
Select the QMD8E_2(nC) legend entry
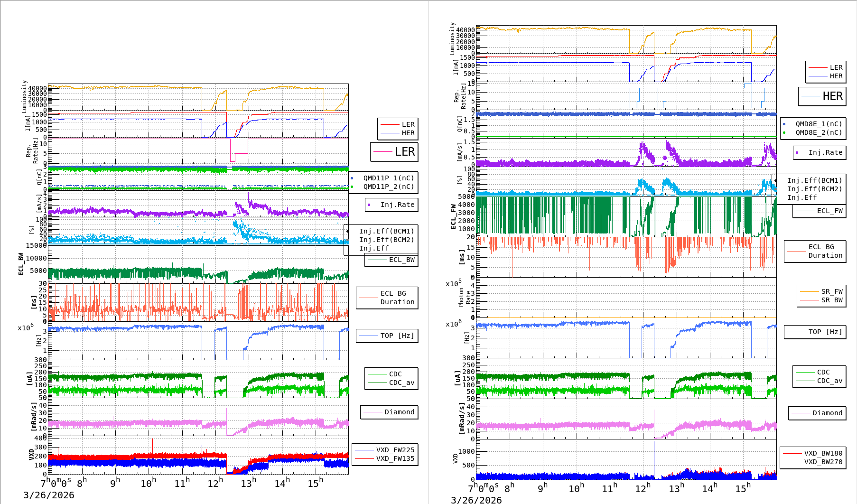tap(818, 133)
